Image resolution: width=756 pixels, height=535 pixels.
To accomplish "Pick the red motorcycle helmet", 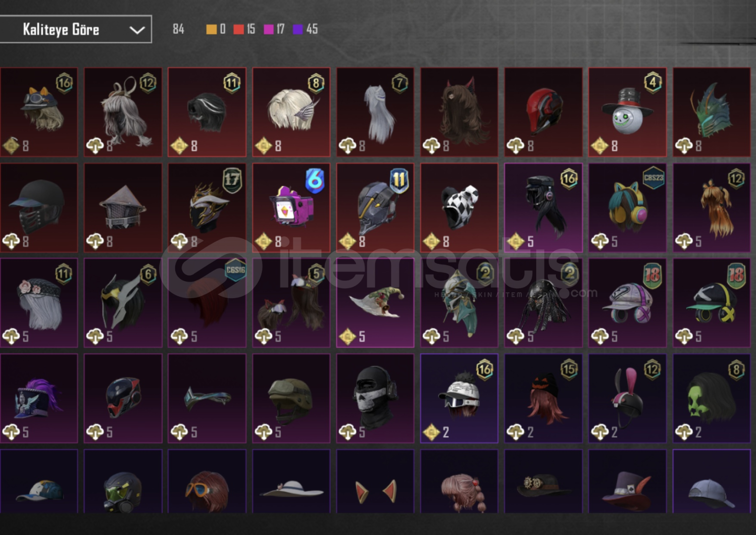I will tap(543, 112).
